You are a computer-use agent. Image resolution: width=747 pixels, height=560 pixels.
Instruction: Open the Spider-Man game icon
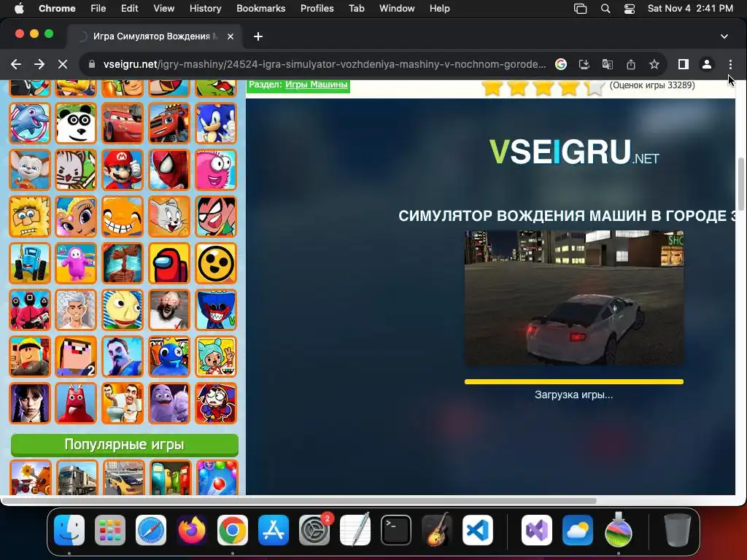tap(169, 170)
